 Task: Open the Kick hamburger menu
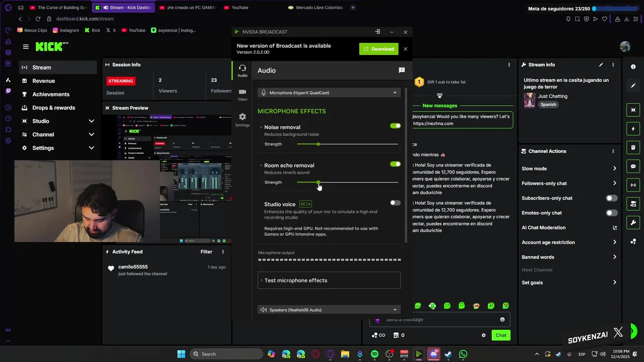point(26,47)
